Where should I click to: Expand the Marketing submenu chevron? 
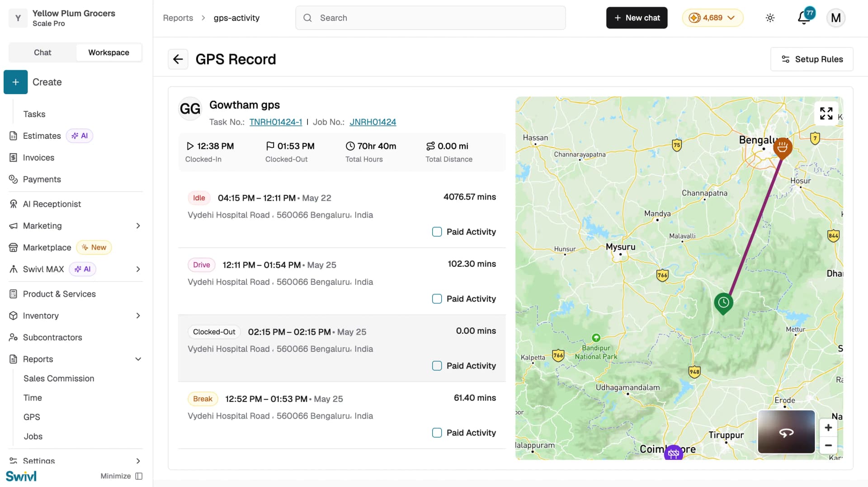point(138,226)
